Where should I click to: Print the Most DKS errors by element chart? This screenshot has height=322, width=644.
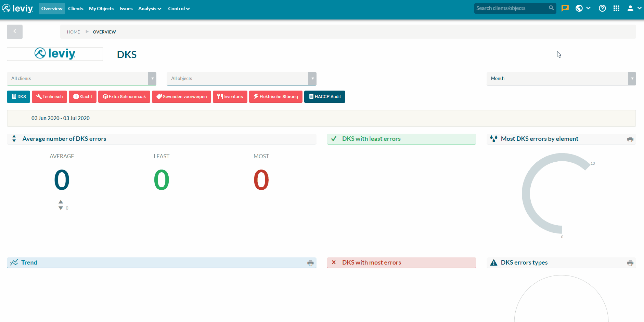tap(630, 139)
